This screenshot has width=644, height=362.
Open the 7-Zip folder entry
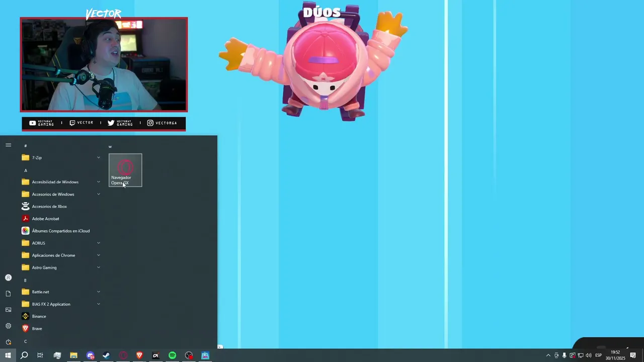60,157
